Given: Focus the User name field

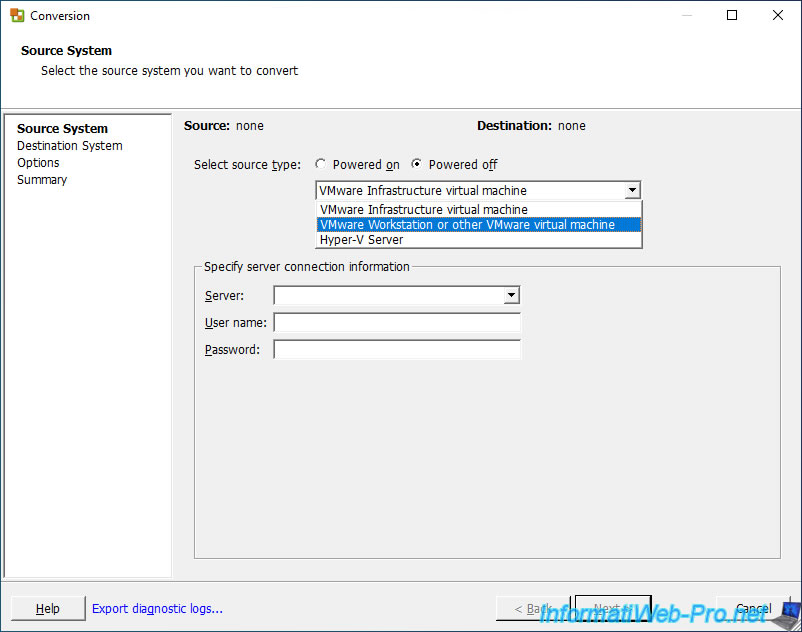Looking at the screenshot, I should 397,323.
